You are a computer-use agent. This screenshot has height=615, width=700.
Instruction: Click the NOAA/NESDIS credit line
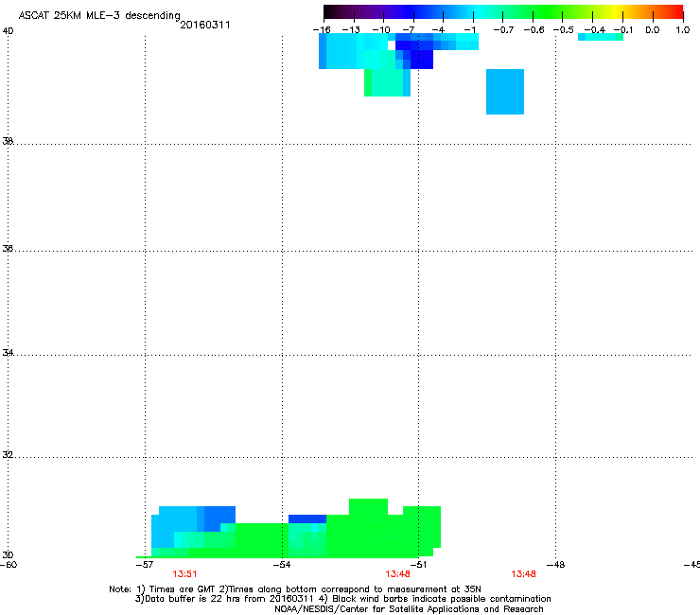click(409, 609)
